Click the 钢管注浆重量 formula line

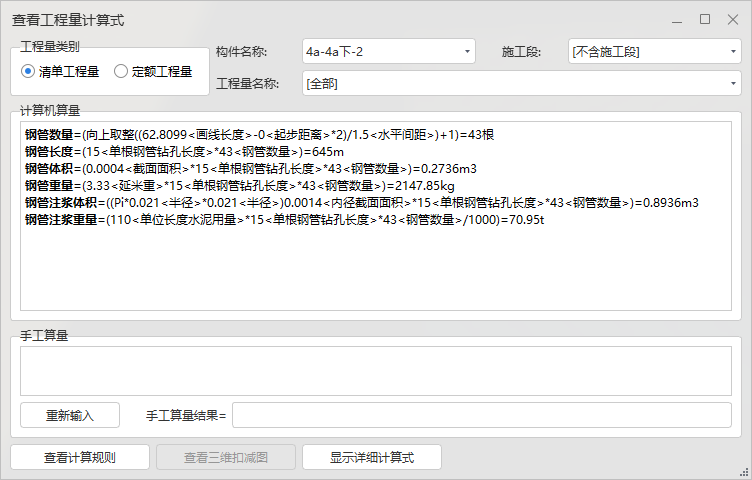point(284,220)
